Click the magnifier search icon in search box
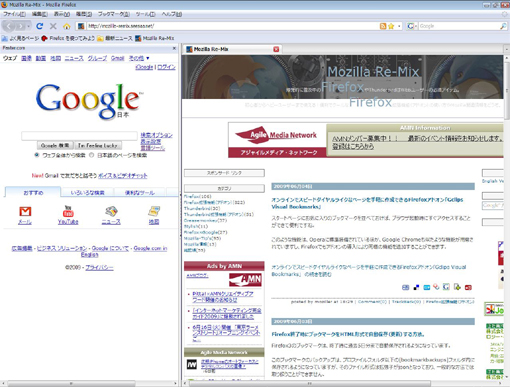This screenshot has height=387, width=510. click(503, 26)
